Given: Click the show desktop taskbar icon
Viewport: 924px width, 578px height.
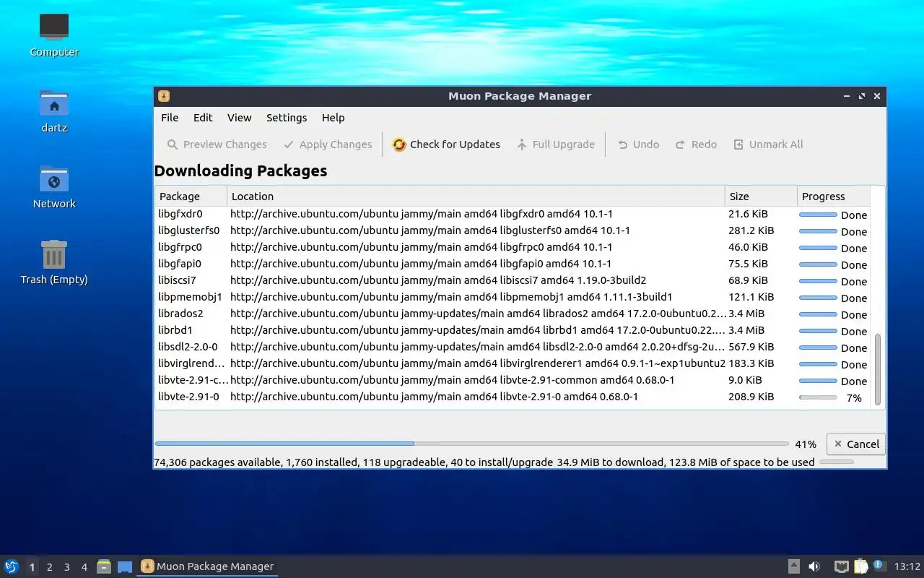Looking at the screenshot, I should (x=125, y=566).
